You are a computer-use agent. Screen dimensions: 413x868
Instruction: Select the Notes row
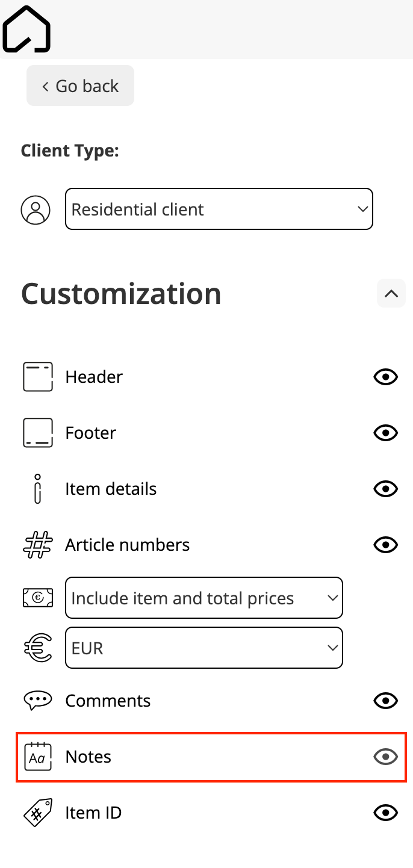click(x=211, y=757)
